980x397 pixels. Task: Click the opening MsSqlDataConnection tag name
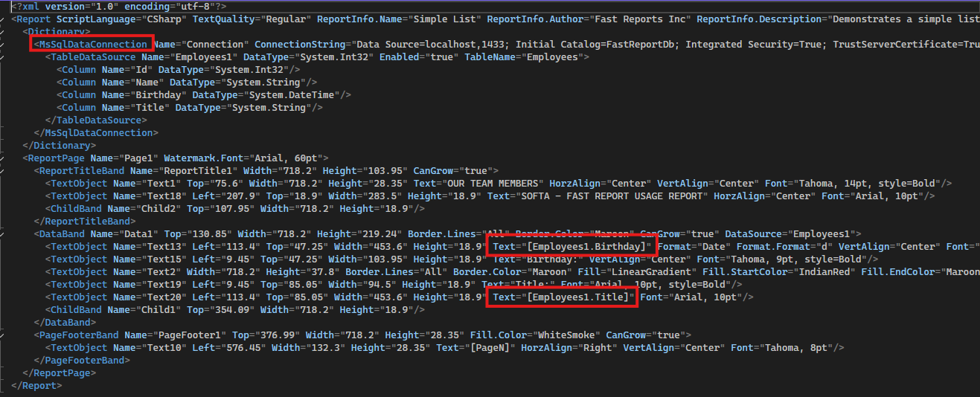click(x=93, y=44)
